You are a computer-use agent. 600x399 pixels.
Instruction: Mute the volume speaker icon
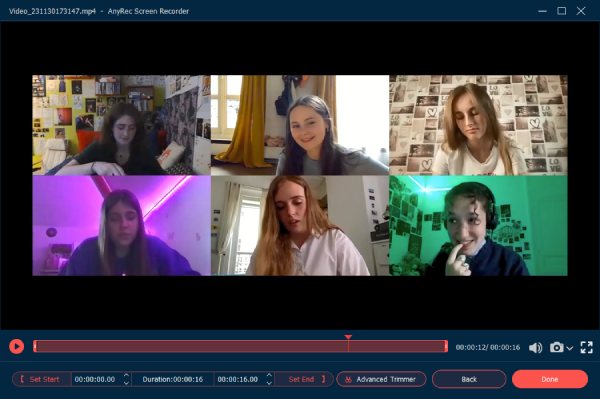click(x=535, y=347)
